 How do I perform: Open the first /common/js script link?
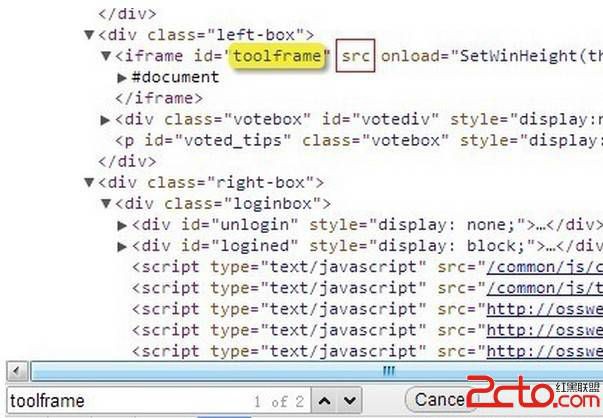[545, 267]
